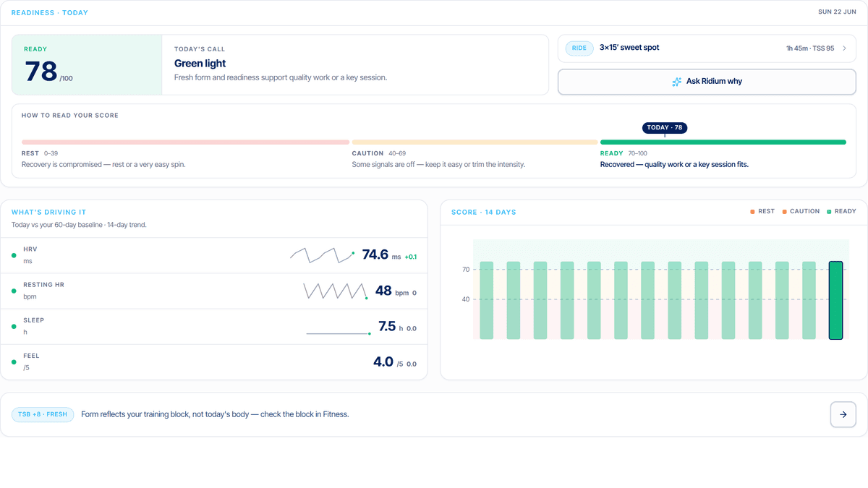868x488 pixels.
Task: Click the green status dot beside Feel
Action: (14, 361)
